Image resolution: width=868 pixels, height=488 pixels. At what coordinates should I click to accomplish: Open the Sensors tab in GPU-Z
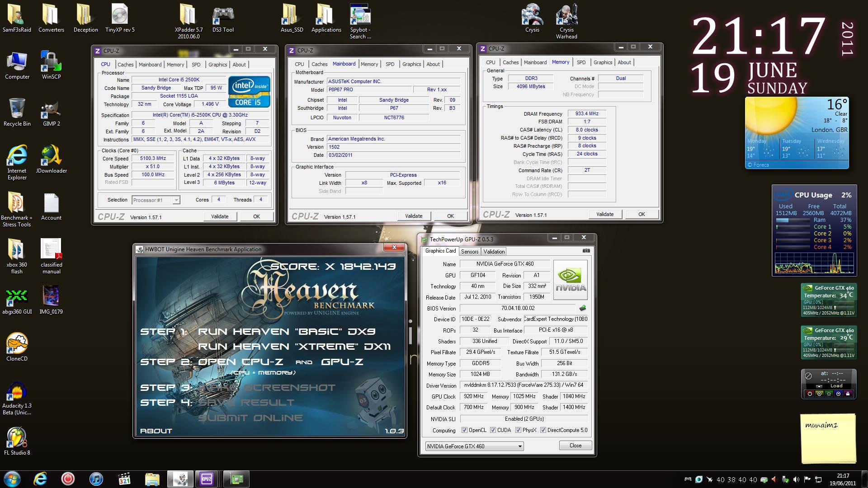(469, 252)
